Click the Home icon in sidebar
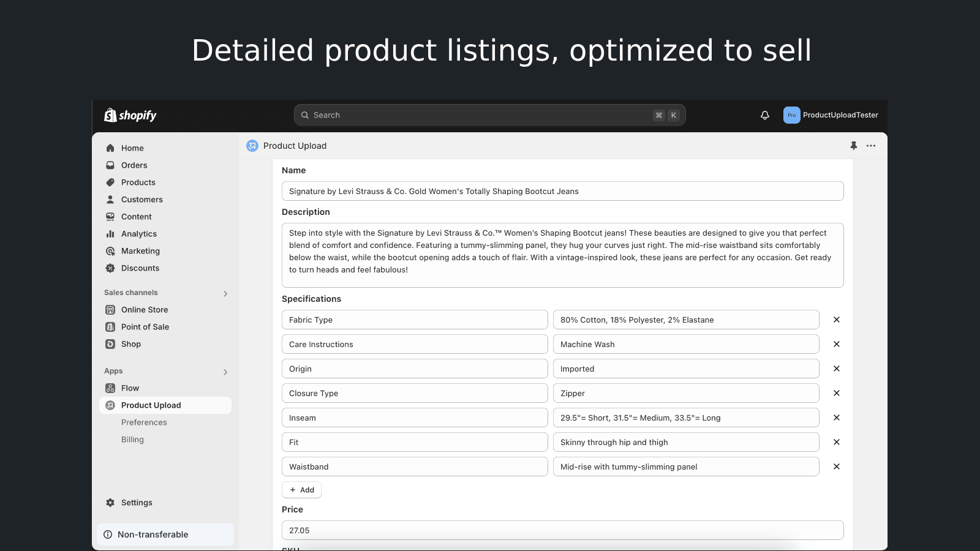The image size is (980, 551). pos(110,148)
